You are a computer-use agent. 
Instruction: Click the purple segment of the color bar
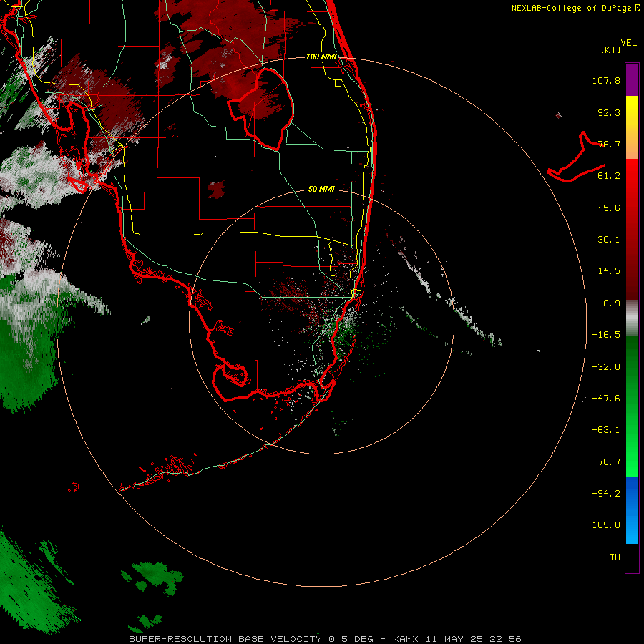(632, 79)
